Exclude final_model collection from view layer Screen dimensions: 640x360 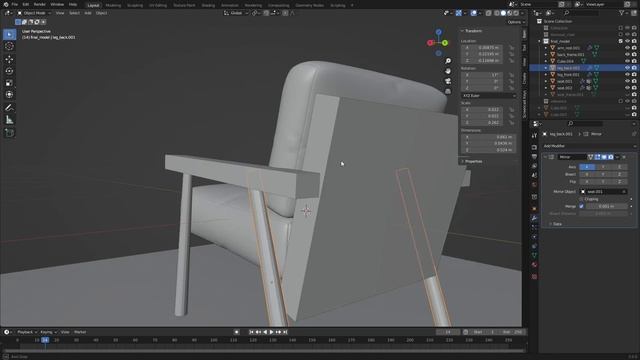click(x=620, y=41)
